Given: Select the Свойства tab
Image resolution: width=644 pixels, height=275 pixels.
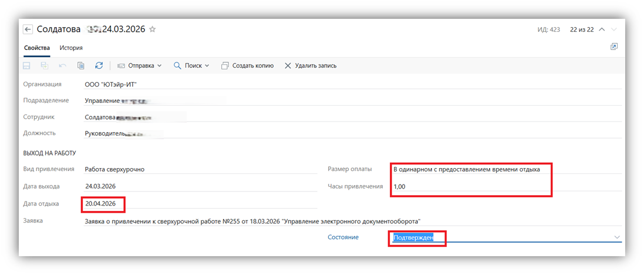Looking at the screenshot, I should point(36,48).
